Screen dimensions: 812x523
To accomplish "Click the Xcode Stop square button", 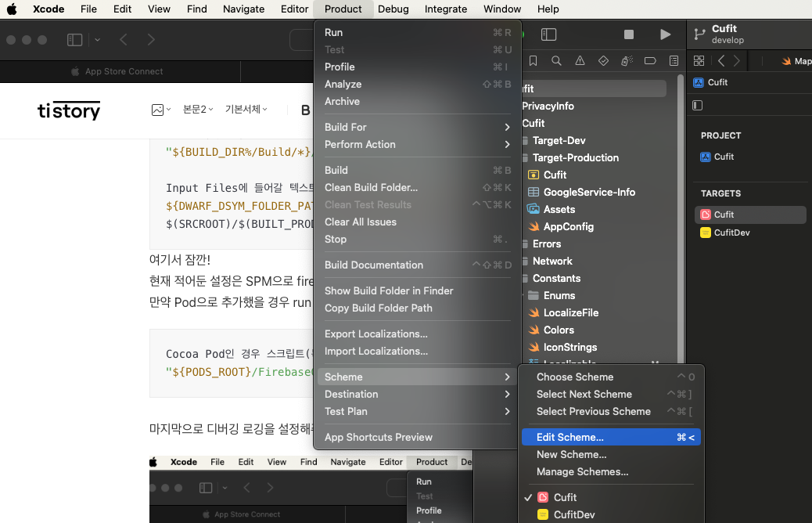I will coord(629,34).
